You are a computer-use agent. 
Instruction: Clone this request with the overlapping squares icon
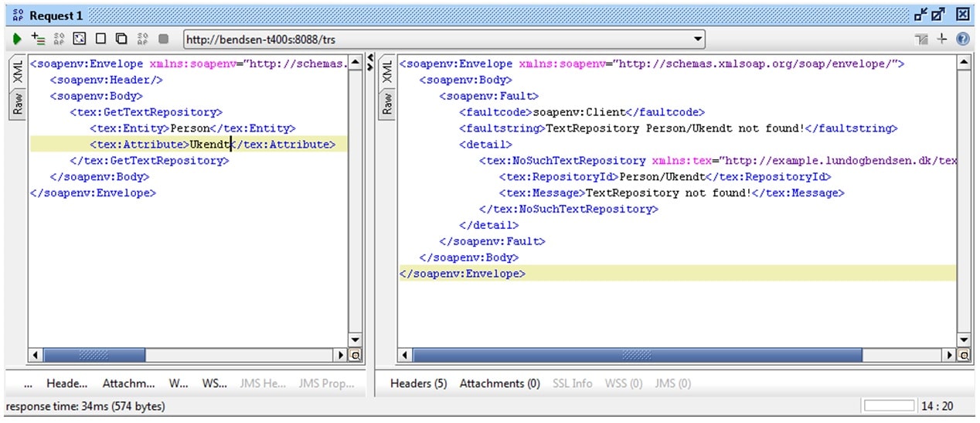pos(121,39)
